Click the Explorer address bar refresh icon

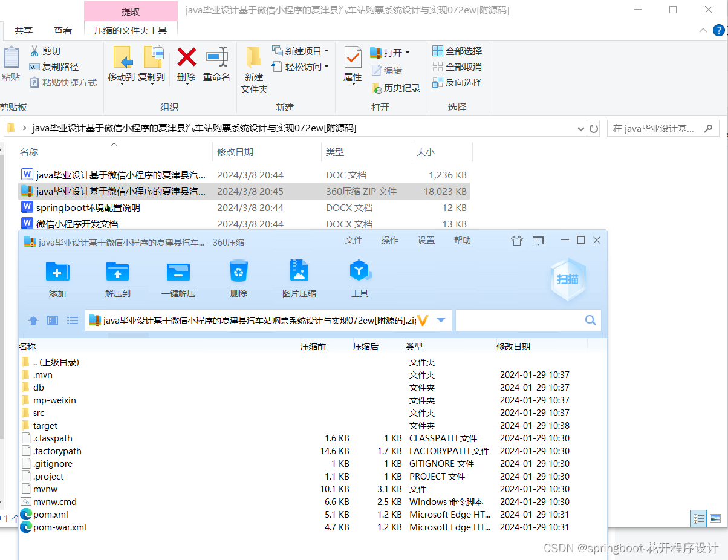594,128
